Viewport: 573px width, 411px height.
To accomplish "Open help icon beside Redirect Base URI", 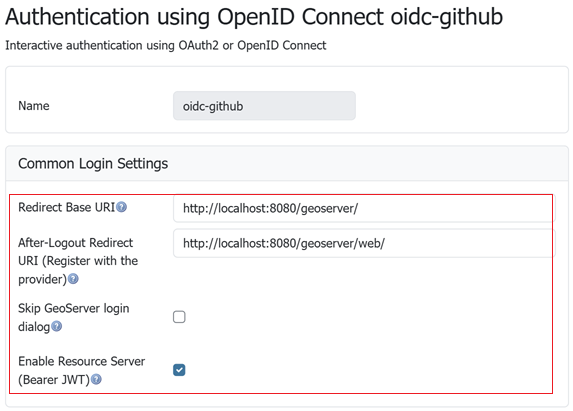I will [x=121, y=207].
